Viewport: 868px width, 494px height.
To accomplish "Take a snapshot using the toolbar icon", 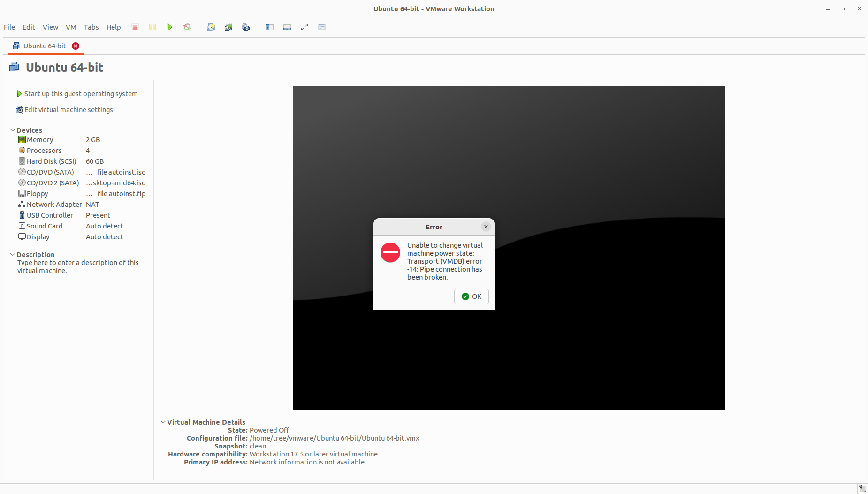I will (x=211, y=27).
